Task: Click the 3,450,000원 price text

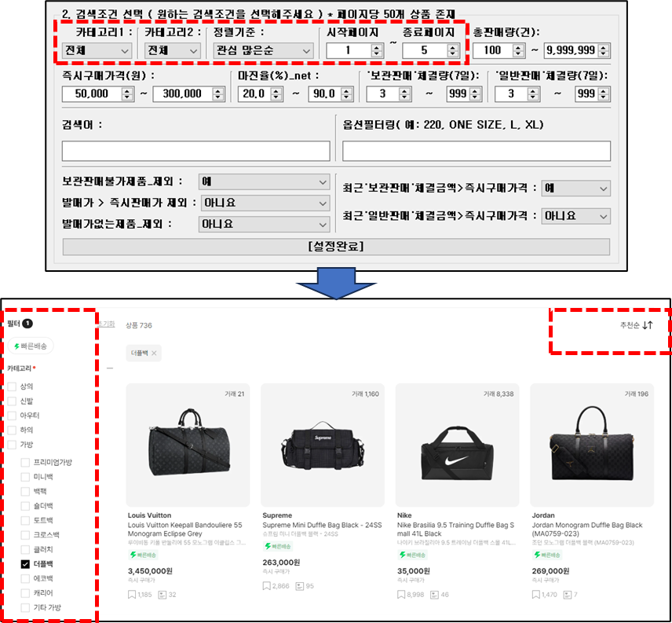Action: (x=150, y=571)
